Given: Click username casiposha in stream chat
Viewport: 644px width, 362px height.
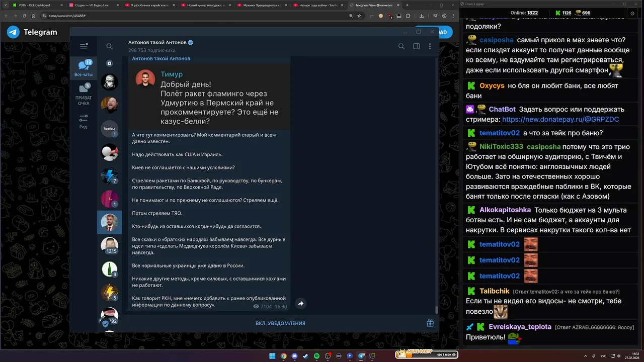Looking at the screenshot, I should 497,40.
